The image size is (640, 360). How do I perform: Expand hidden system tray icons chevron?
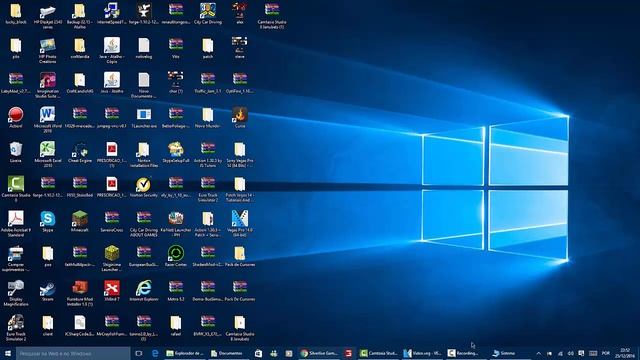pos(538,353)
